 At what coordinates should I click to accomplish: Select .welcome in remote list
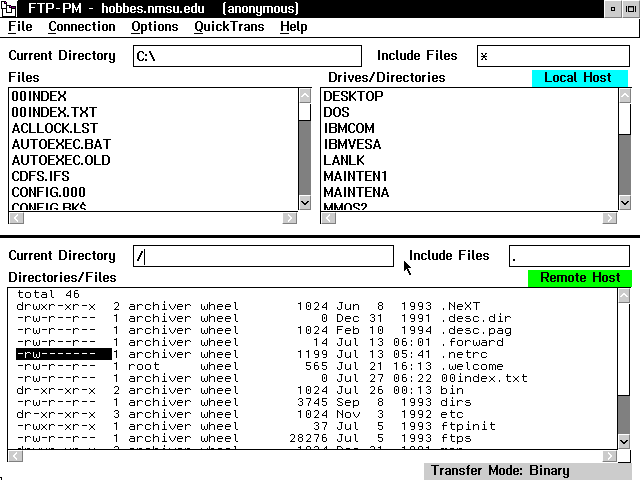click(x=312, y=366)
